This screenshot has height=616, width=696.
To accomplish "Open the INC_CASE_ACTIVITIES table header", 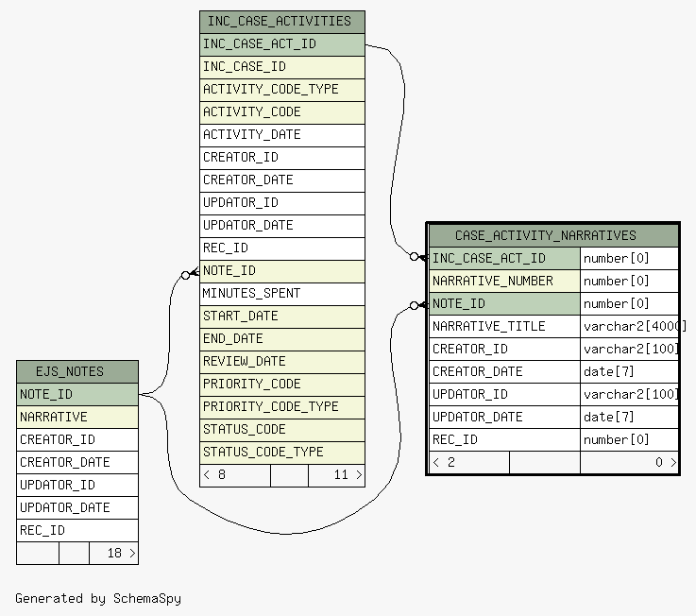I will (281, 21).
